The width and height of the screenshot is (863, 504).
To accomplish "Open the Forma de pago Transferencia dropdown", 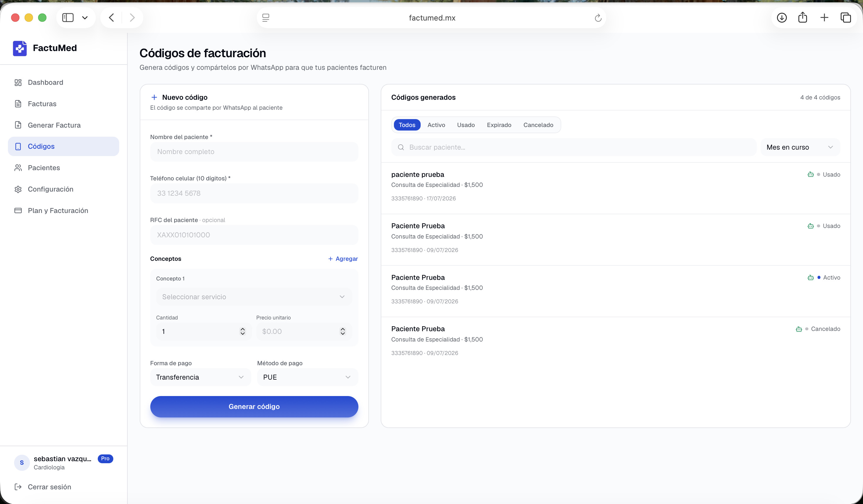I will click(200, 377).
